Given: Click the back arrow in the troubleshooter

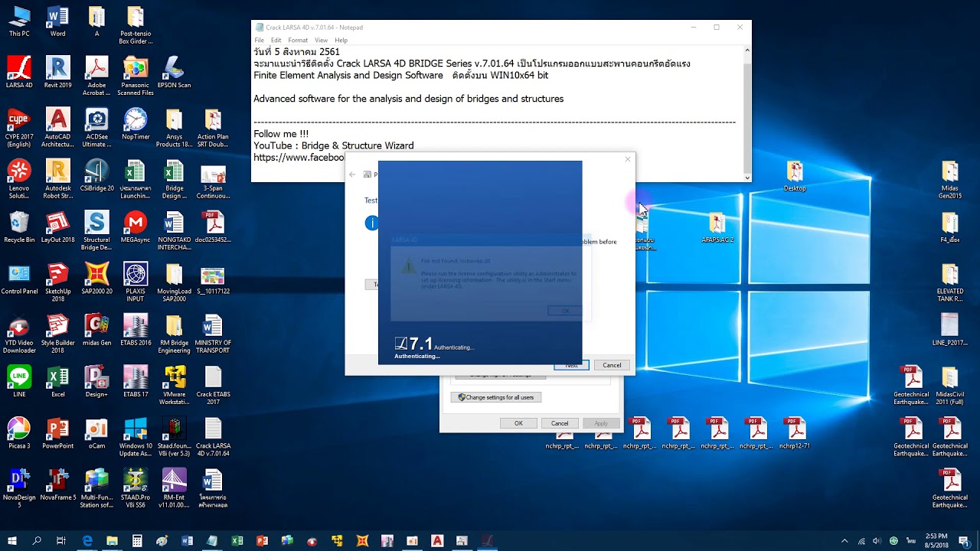Looking at the screenshot, I should (352, 174).
